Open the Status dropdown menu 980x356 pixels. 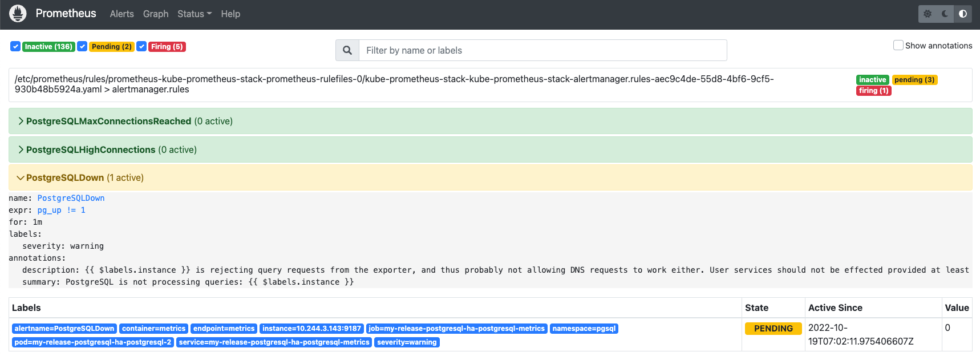click(x=195, y=14)
